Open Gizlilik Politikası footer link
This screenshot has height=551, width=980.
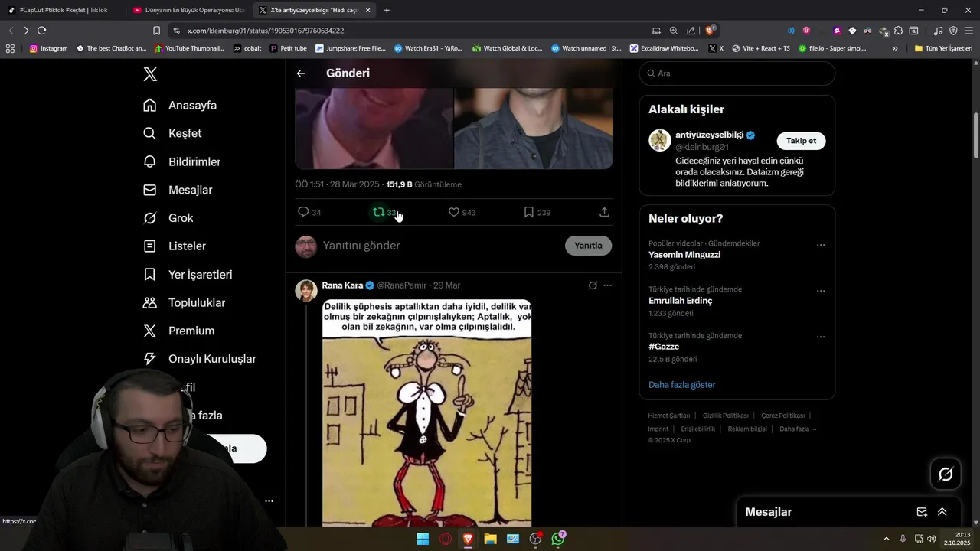point(725,416)
